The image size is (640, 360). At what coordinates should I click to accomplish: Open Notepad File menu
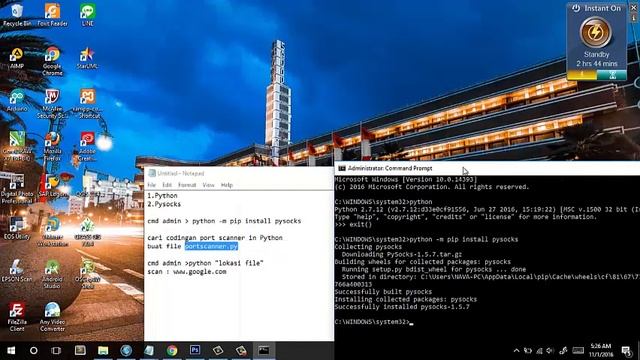[151, 185]
